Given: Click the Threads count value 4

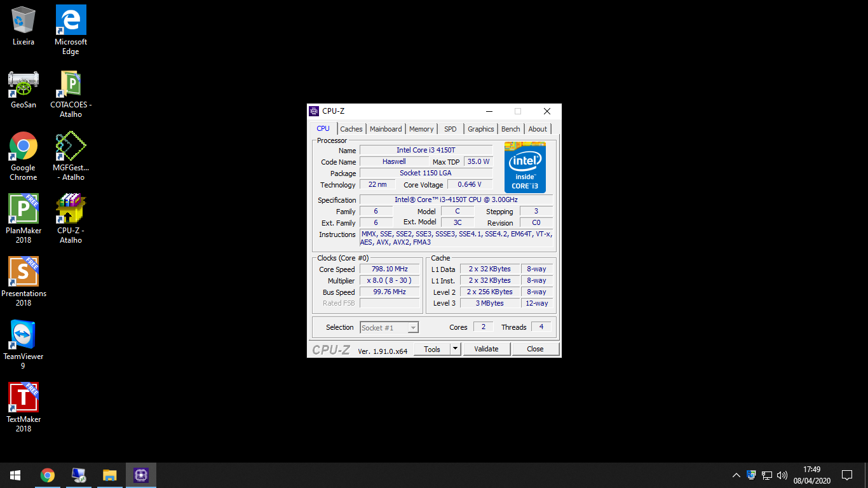Looking at the screenshot, I should pos(541,327).
